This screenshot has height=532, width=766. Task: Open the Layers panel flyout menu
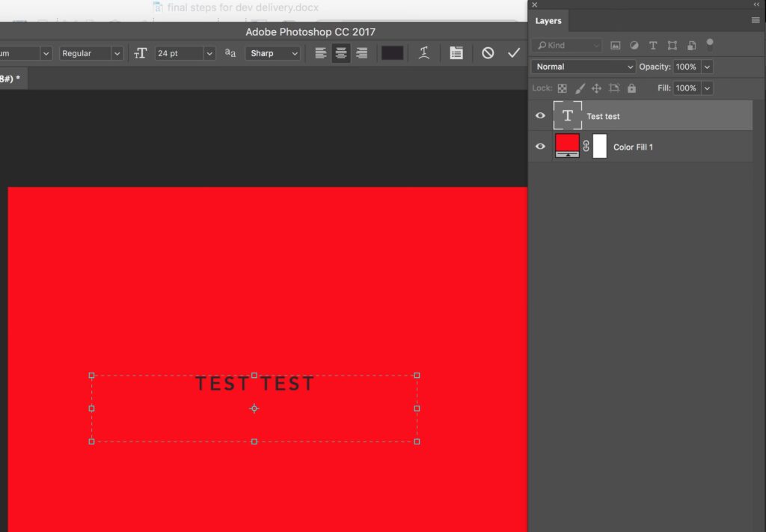tap(756, 21)
